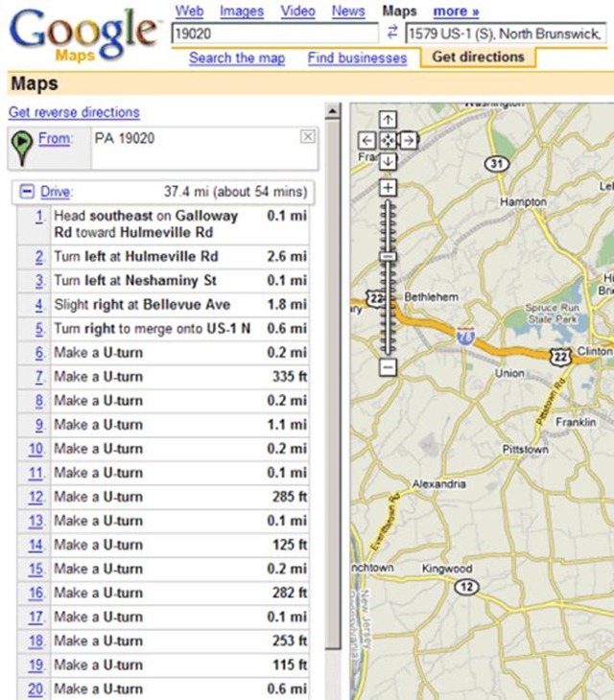Zoom out using the minus button

tap(388, 366)
